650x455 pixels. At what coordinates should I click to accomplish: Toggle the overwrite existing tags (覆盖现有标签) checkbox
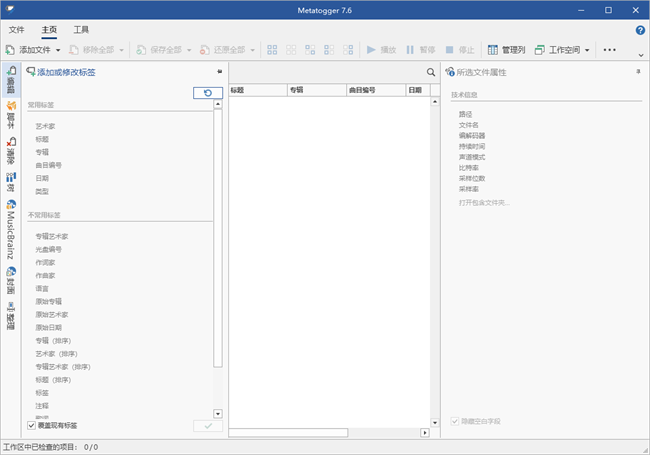click(x=31, y=425)
